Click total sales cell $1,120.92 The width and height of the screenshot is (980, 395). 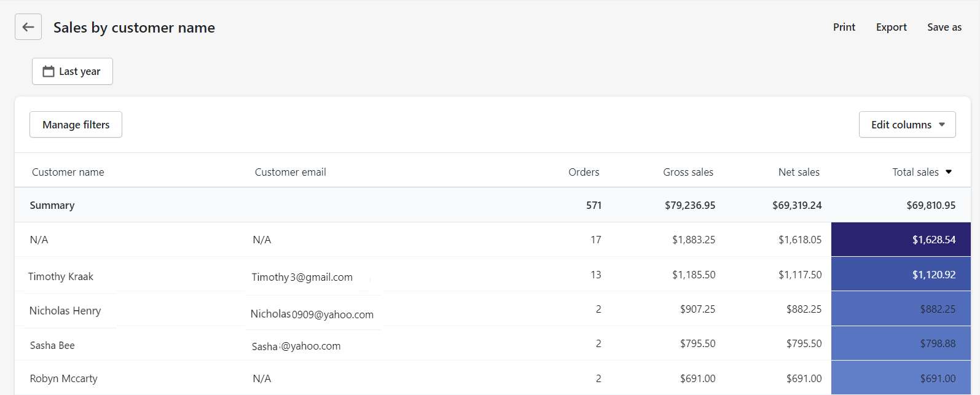coord(901,274)
